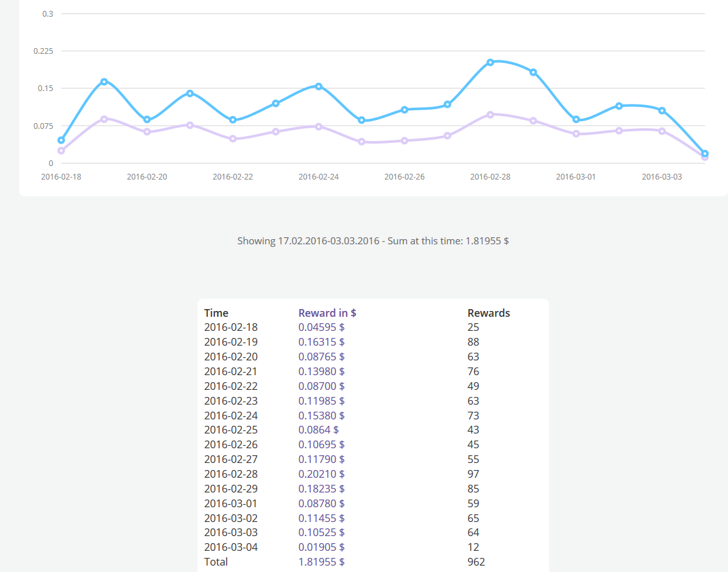Select the first blue point at 2016-02-18
The width and height of the screenshot is (728, 572).
pos(61,140)
